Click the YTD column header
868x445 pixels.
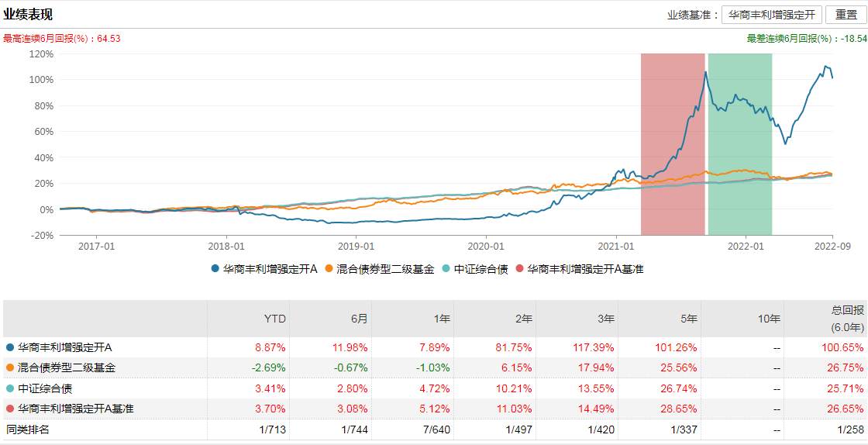point(275,319)
